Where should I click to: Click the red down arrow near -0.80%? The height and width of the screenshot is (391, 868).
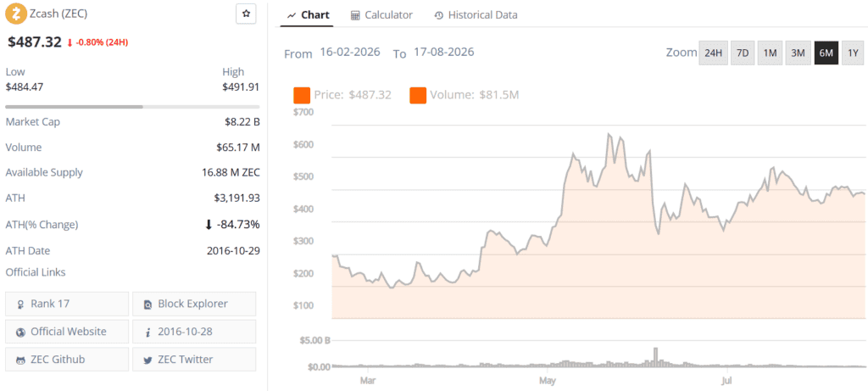tap(70, 42)
